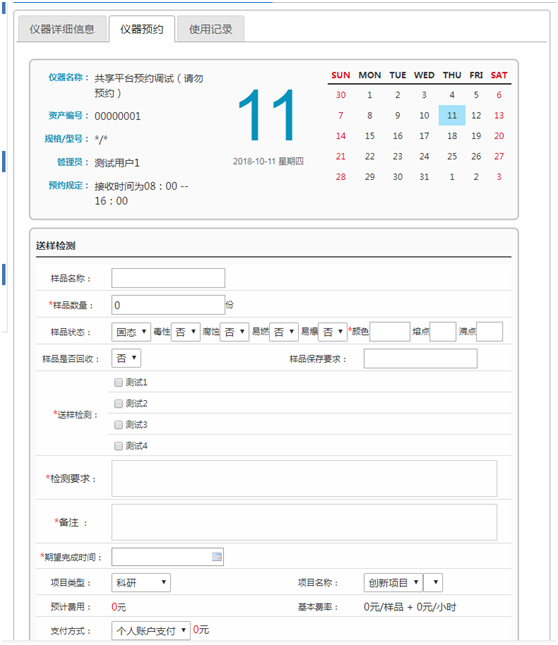Focus the 检测要求 text area

pos(304,478)
